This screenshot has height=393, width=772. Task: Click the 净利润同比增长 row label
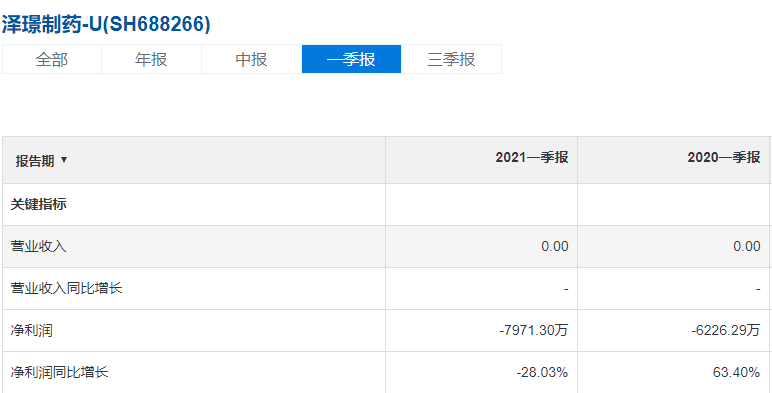[x=60, y=372]
